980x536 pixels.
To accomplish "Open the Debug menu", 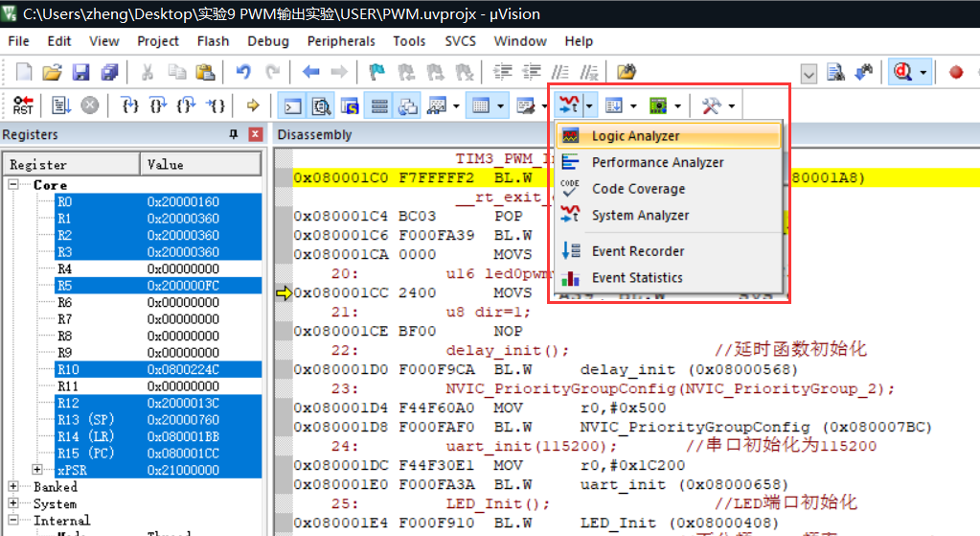I will pos(268,41).
